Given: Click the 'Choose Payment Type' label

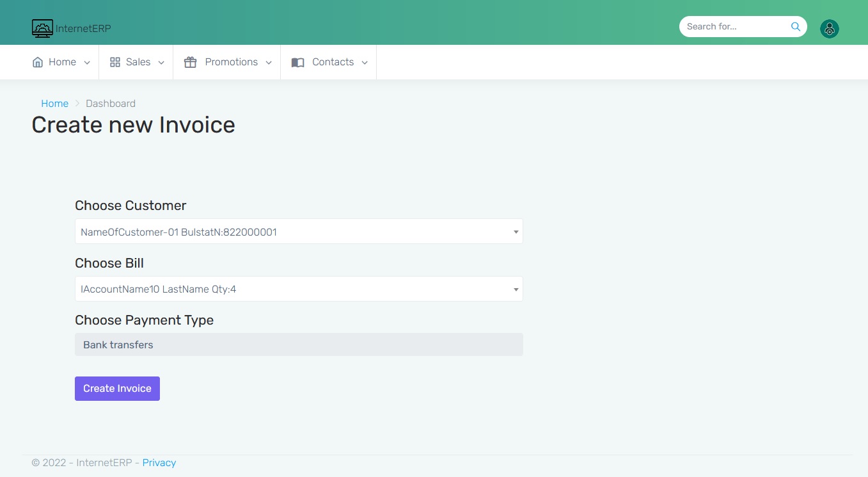Looking at the screenshot, I should click(x=144, y=320).
